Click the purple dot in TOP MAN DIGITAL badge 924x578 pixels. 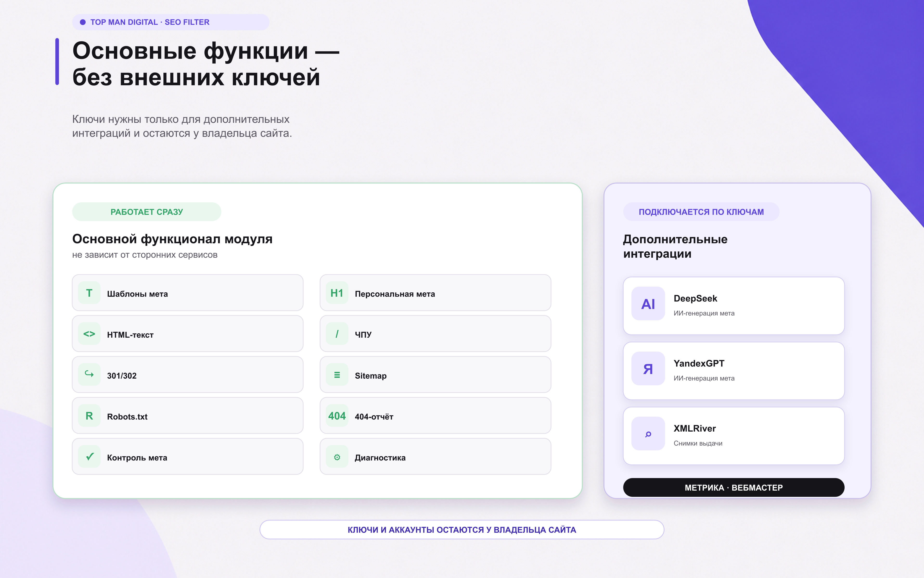(83, 22)
